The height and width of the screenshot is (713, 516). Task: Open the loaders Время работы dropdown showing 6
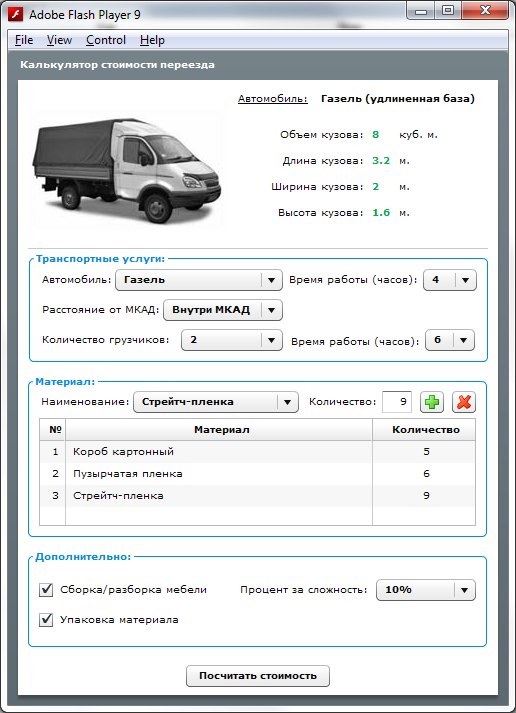(450, 340)
